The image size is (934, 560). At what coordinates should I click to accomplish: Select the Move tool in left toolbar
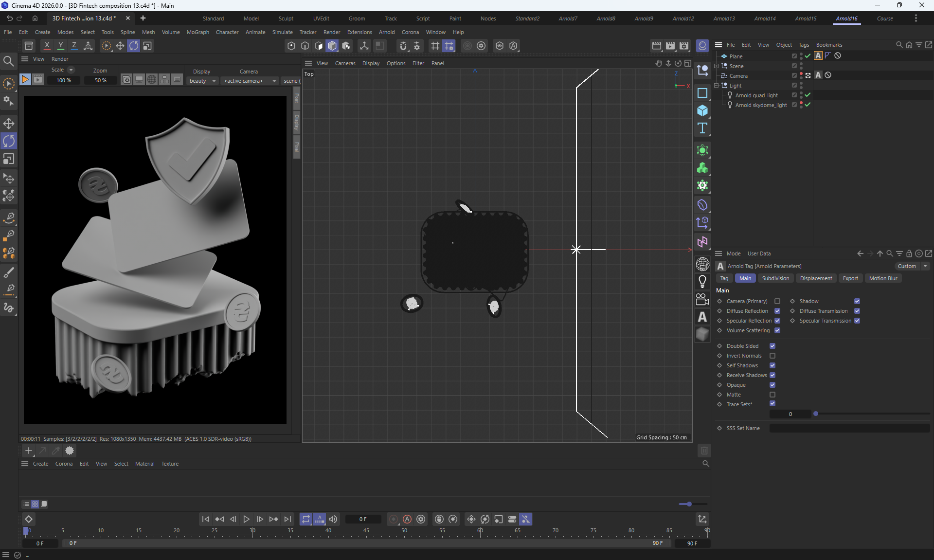coord(9,124)
